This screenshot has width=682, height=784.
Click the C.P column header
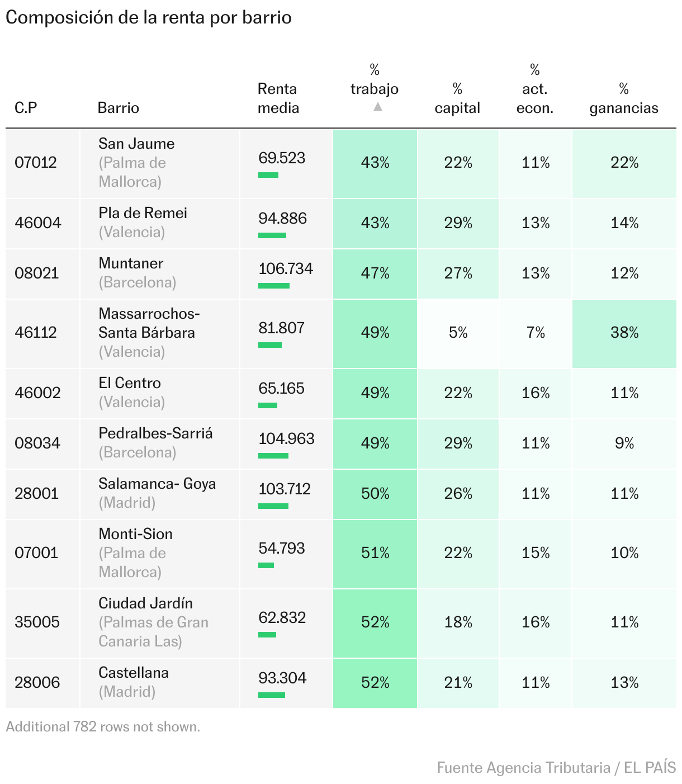point(26,108)
